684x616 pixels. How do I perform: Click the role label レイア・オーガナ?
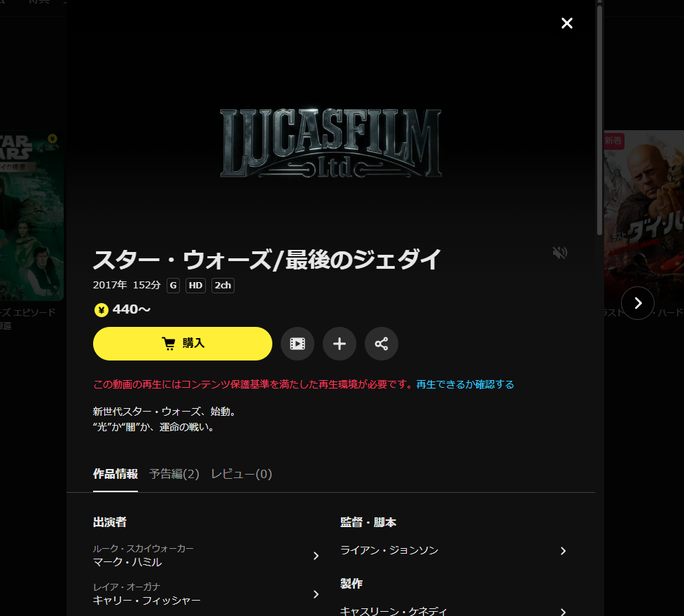point(127,587)
